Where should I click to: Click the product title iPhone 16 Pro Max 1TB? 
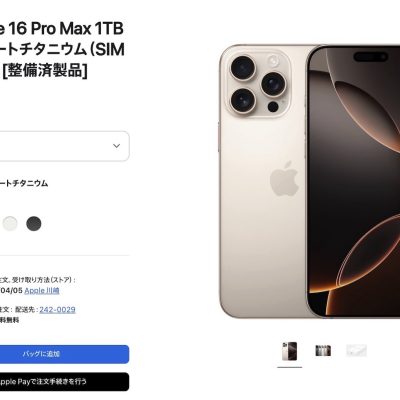[62, 29]
